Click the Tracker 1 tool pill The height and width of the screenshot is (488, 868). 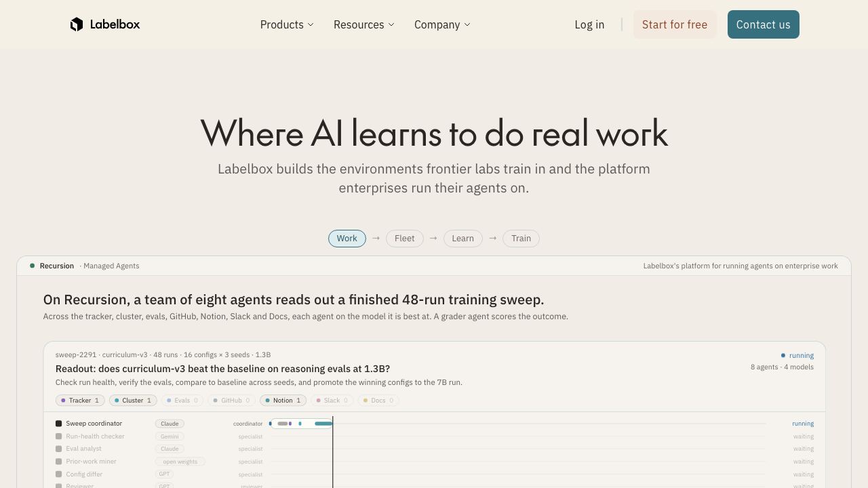point(80,401)
